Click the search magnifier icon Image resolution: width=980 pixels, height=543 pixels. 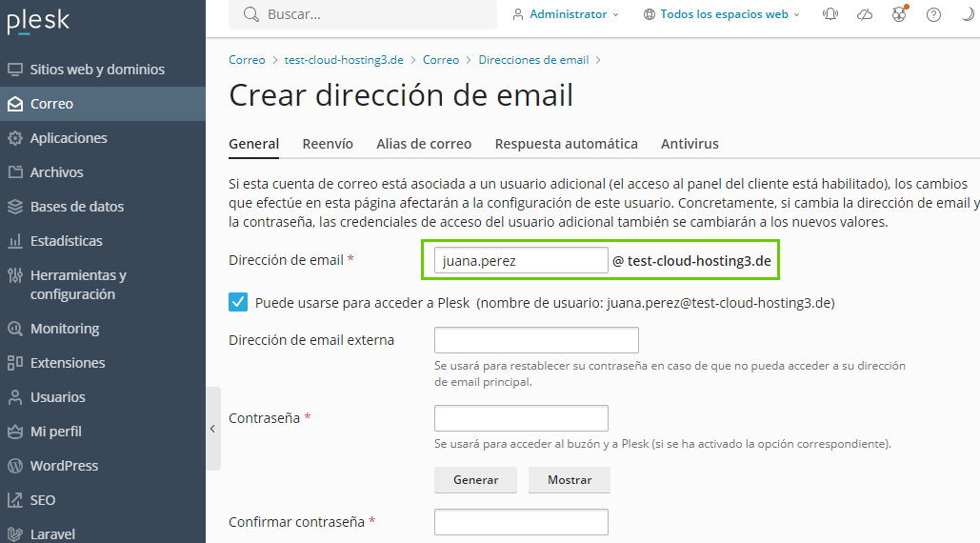click(x=251, y=14)
